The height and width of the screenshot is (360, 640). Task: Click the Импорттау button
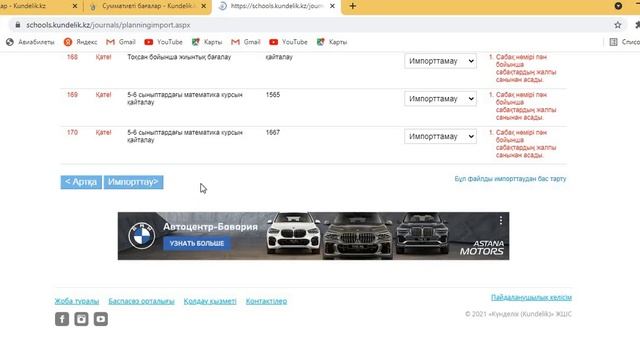point(133,182)
